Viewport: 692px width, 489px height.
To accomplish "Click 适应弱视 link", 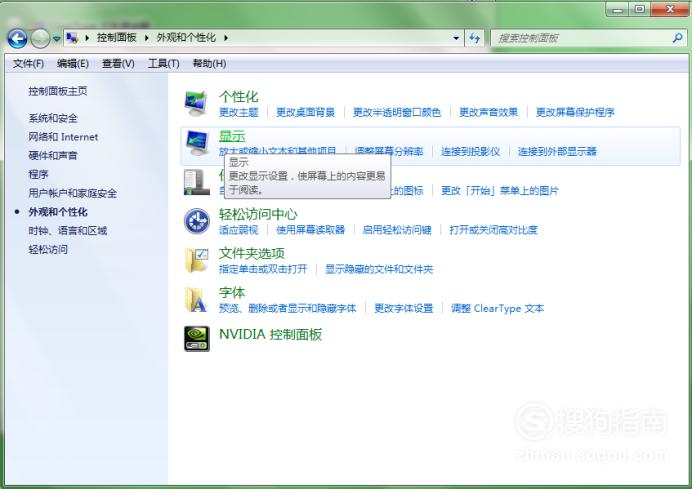I will 238,230.
